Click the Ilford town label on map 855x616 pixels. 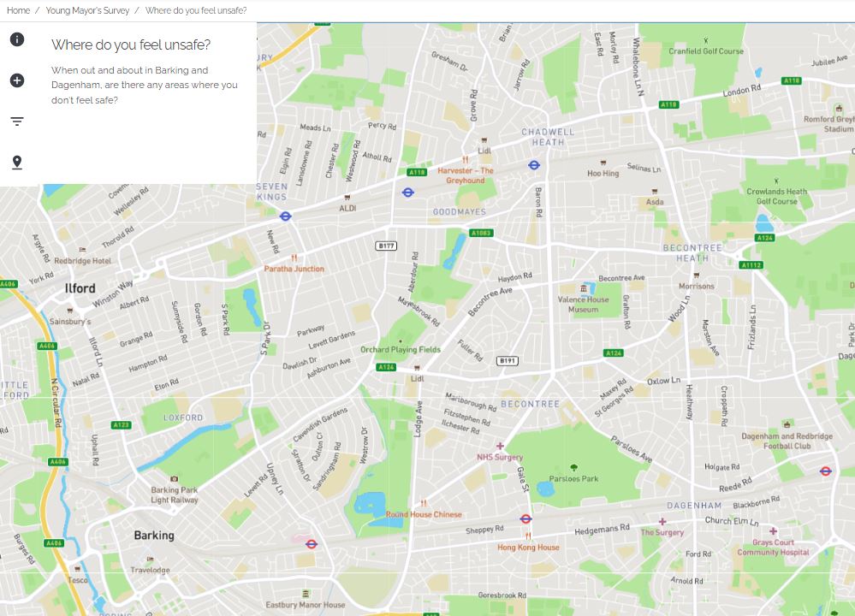(80, 287)
